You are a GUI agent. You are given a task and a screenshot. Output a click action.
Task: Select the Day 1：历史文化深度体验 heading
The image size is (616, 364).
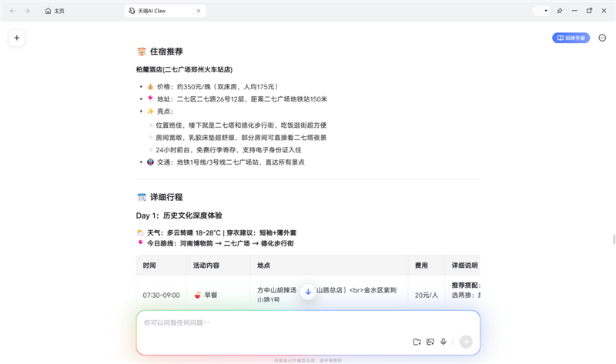(179, 215)
